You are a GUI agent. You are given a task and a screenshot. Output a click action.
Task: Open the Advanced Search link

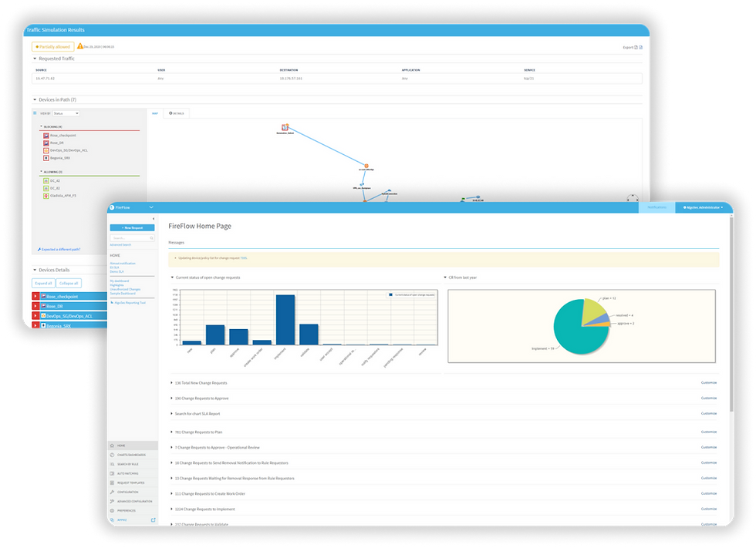click(120, 244)
